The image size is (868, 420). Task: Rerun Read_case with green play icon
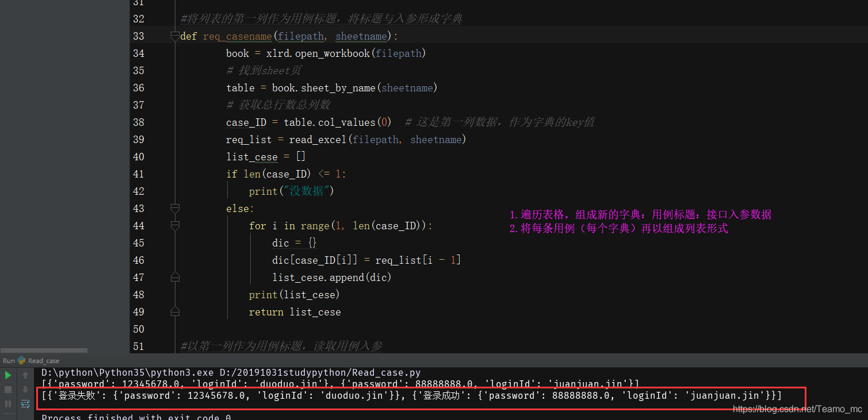click(8, 375)
